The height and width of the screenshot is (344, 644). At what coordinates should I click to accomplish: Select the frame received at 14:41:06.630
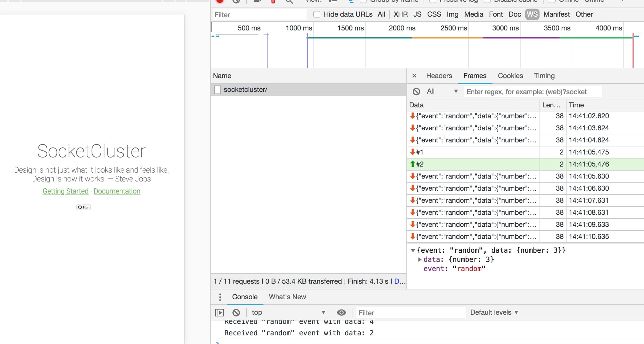(525, 188)
